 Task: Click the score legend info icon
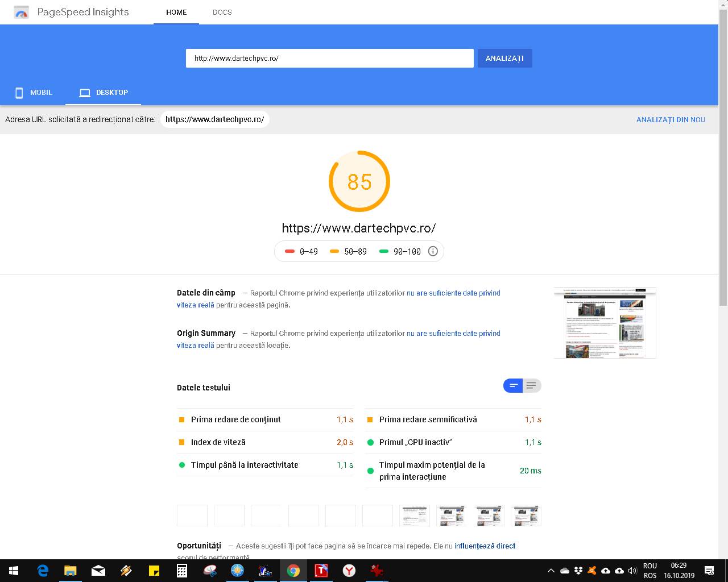433,251
